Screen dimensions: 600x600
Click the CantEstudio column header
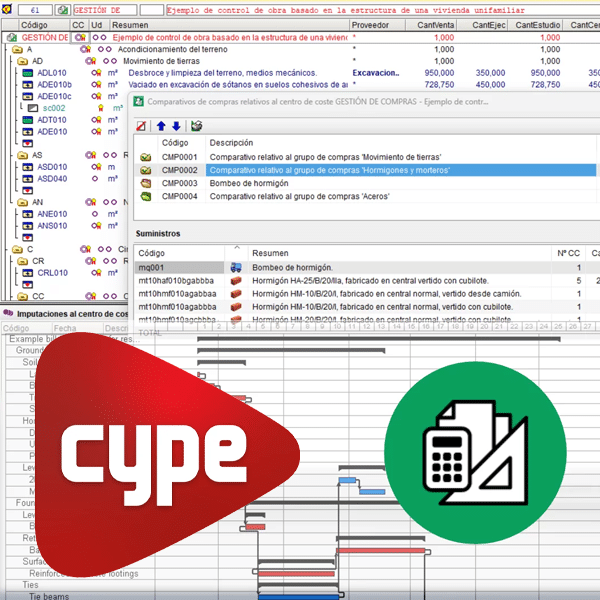pyautogui.click(x=537, y=25)
